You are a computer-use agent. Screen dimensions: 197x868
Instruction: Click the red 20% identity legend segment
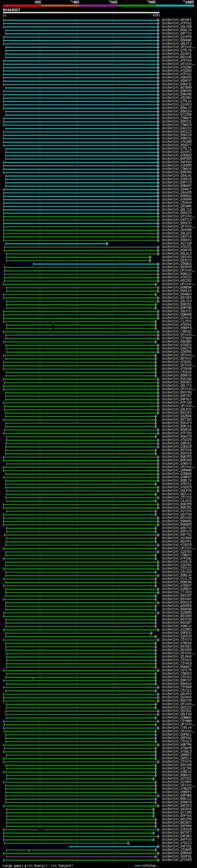(x=22, y=6)
